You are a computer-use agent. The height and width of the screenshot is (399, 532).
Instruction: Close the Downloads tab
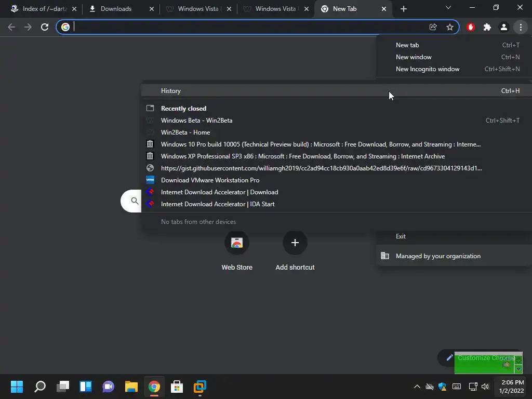coord(152,9)
